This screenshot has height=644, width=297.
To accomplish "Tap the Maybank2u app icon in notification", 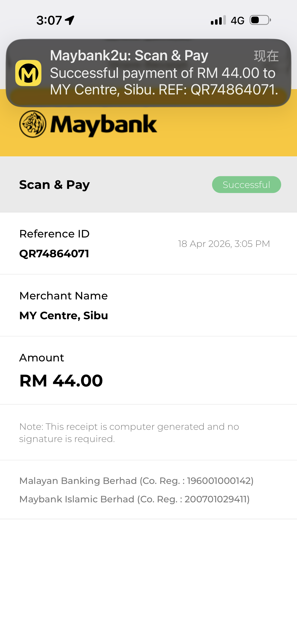I will pos(28,73).
